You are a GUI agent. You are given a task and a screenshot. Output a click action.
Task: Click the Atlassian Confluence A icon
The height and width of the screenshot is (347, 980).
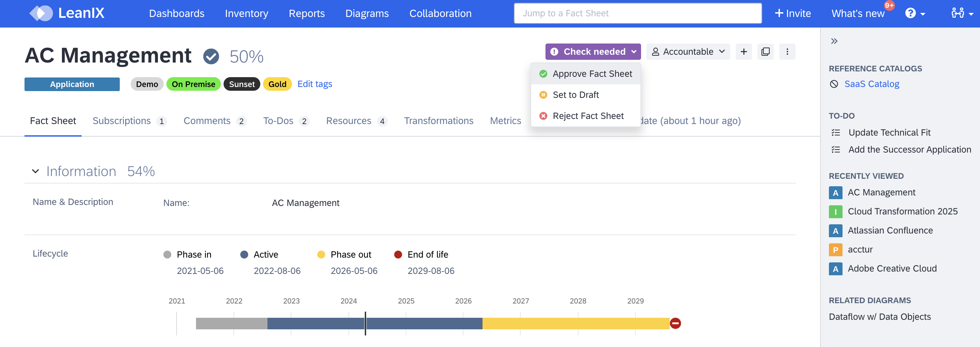(x=835, y=231)
